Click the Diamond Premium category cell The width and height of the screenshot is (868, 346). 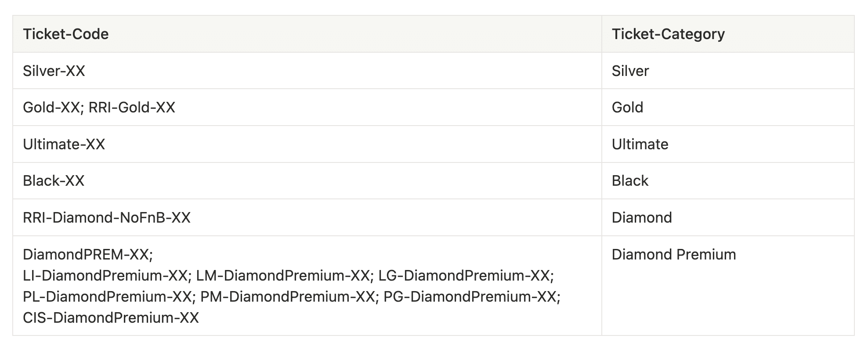pyautogui.click(x=673, y=255)
